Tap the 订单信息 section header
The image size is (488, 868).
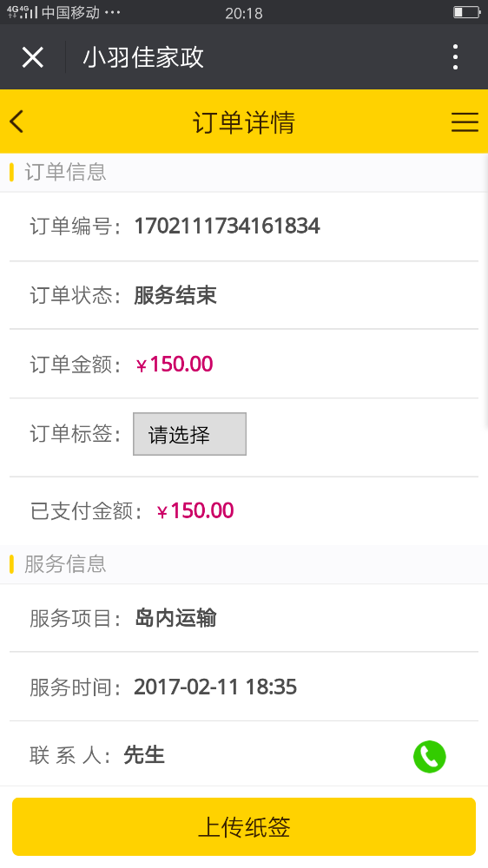65,172
